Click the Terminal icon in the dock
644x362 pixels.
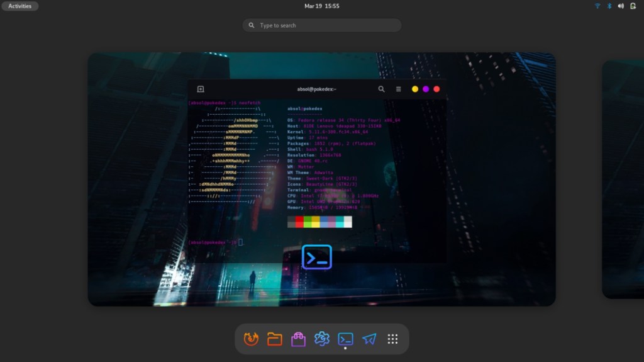click(345, 339)
